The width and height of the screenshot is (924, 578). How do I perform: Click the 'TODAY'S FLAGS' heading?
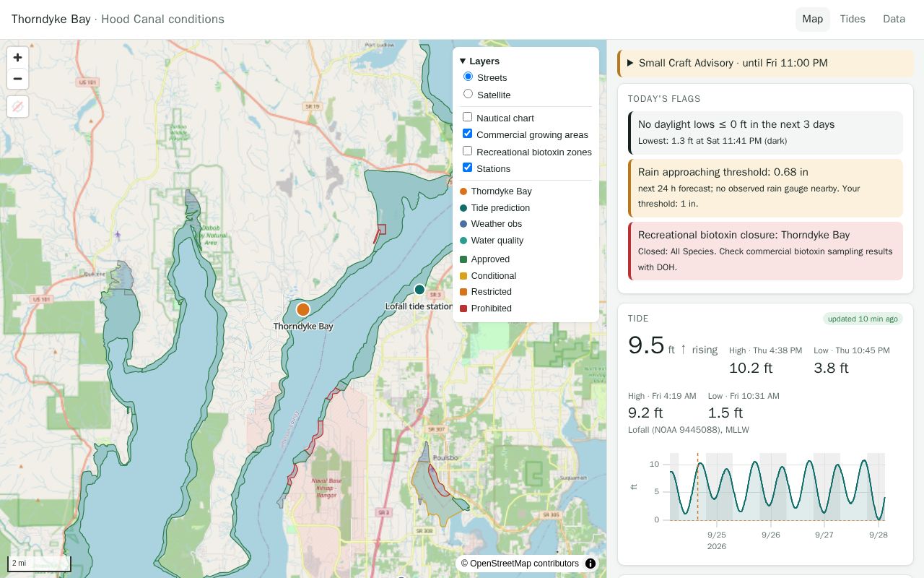[664, 99]
